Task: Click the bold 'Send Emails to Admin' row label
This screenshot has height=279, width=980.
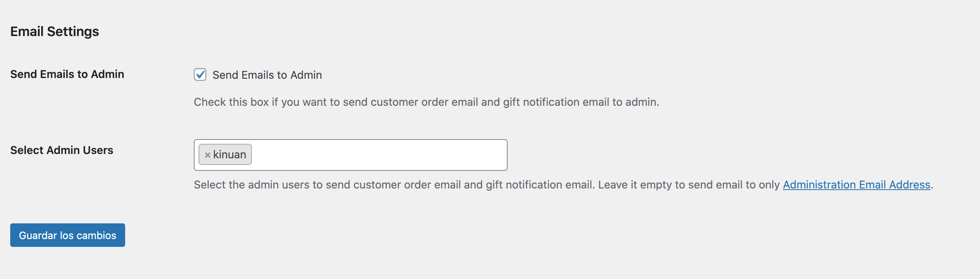Action: (67, 74)
